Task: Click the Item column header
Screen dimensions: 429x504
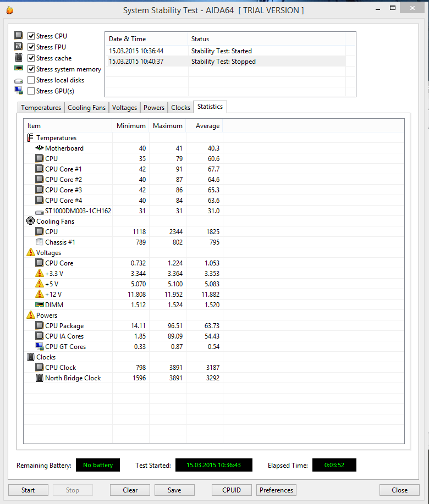Action: point(68,126)
